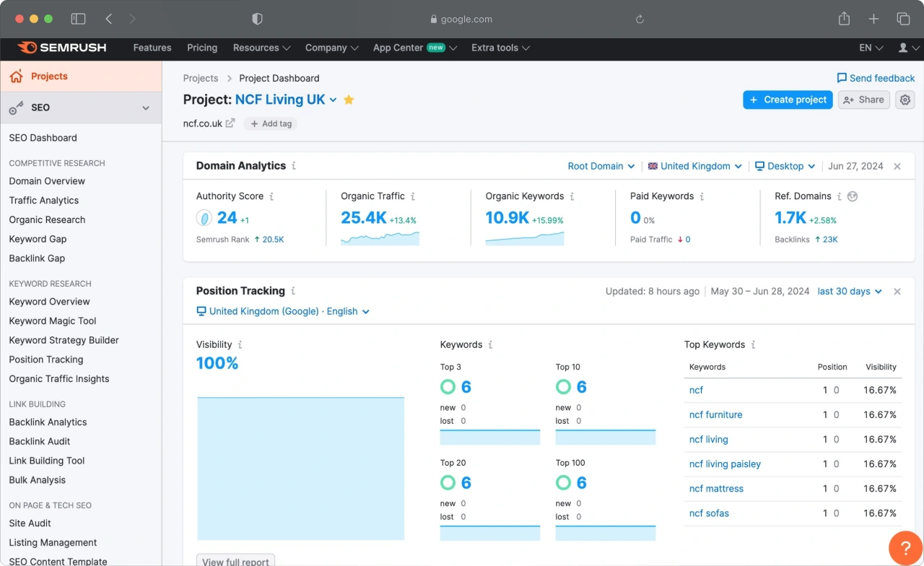Open Site Audit in sidebar
Image resolution: width=924 pixels, height=566 pixels.
coord(30,523)
